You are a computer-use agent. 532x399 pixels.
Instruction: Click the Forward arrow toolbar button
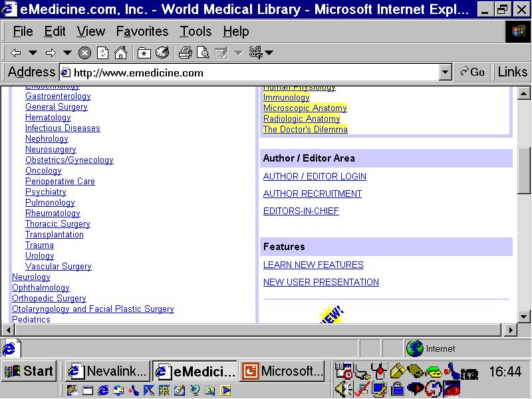51,53
